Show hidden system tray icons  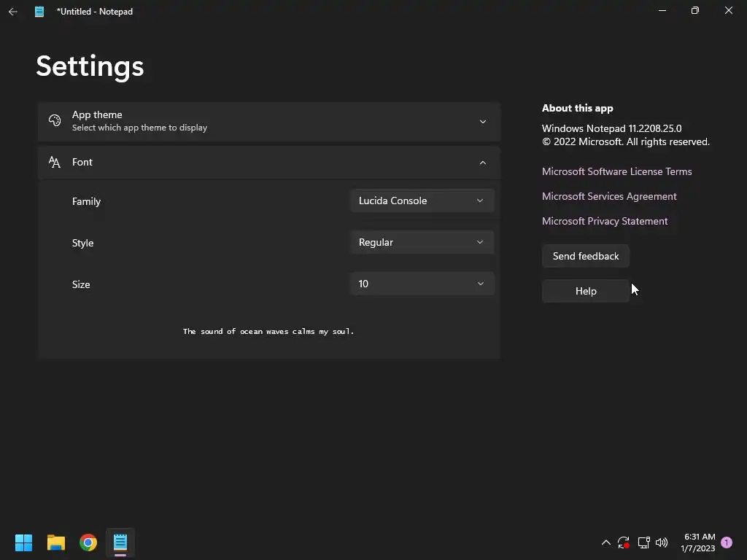coord(606,542)
